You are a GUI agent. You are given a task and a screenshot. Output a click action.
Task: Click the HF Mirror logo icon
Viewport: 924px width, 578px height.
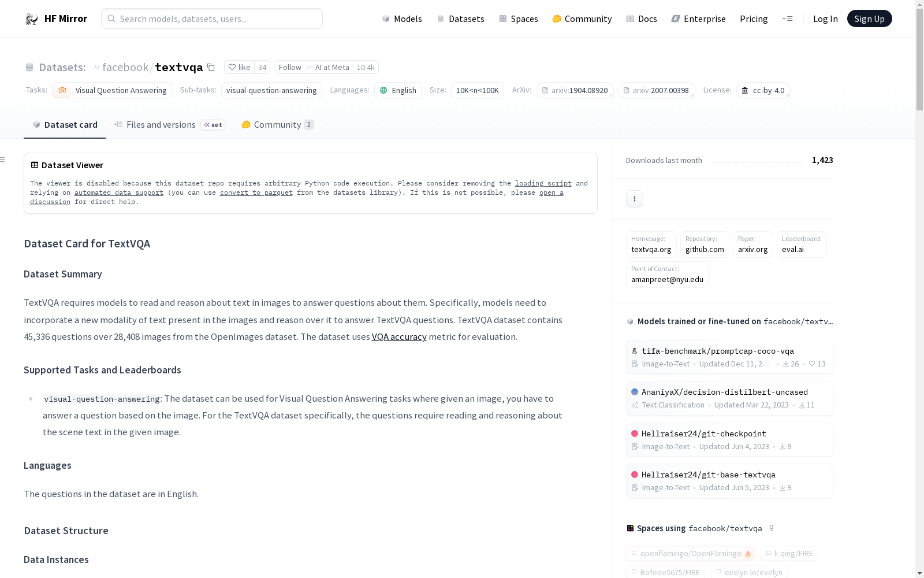click(x=32, y=19)
